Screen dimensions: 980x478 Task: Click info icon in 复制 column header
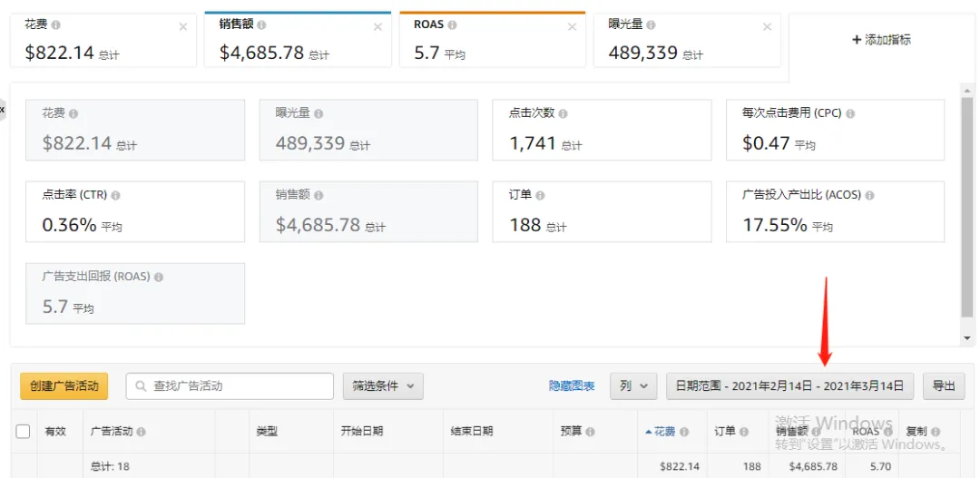936,432
